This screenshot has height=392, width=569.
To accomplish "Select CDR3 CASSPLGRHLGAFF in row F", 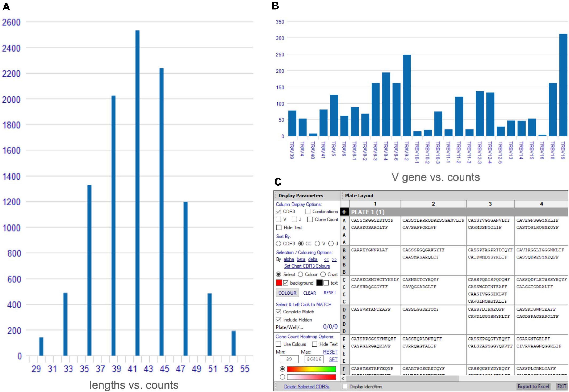I will tap(536, 369).
